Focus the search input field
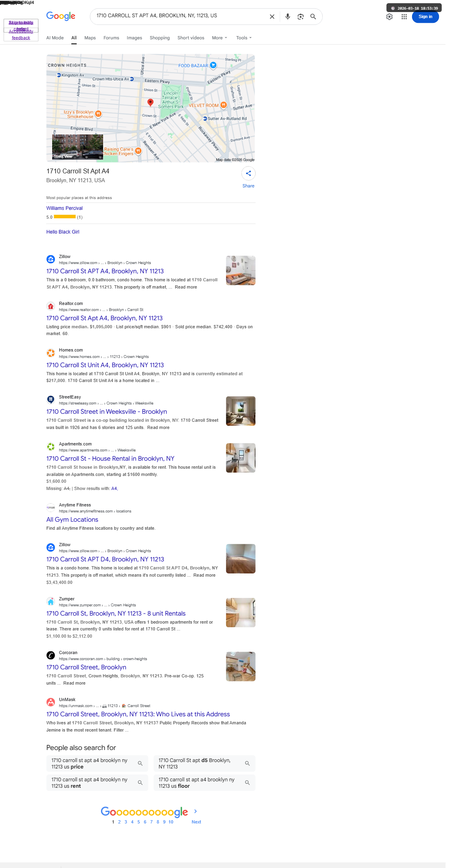451x868 pixels. 181,16
